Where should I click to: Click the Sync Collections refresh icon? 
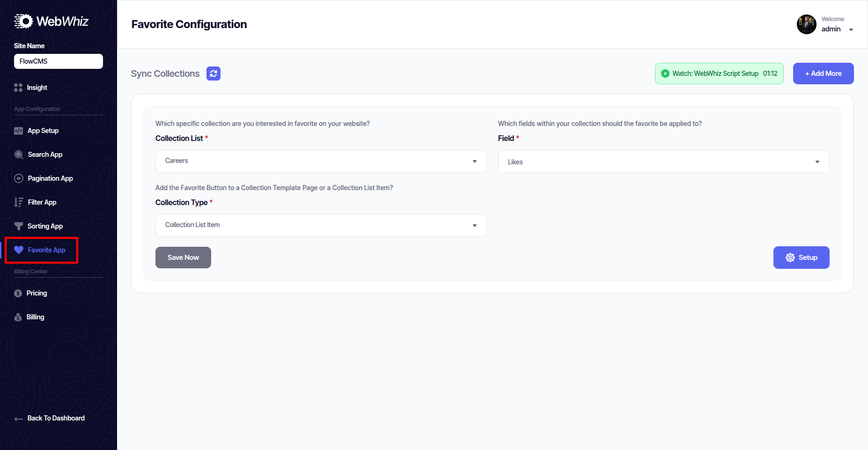point(213,74)
